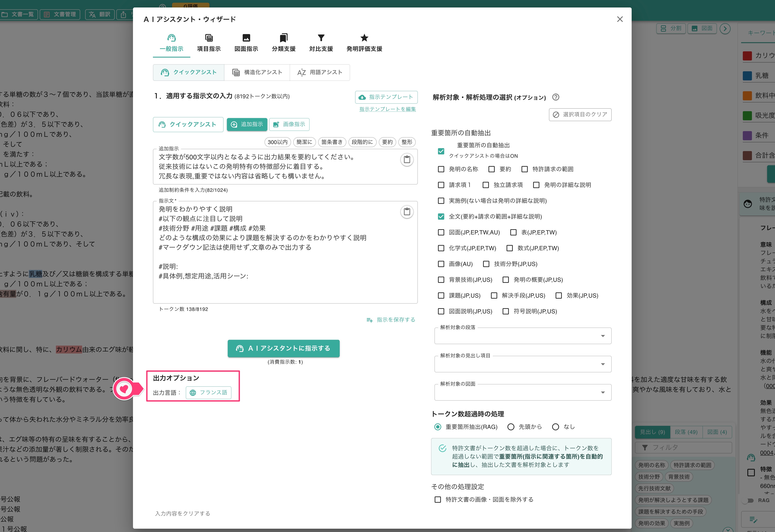Click 文書管理 in background toolbar

tap(60, 14)
